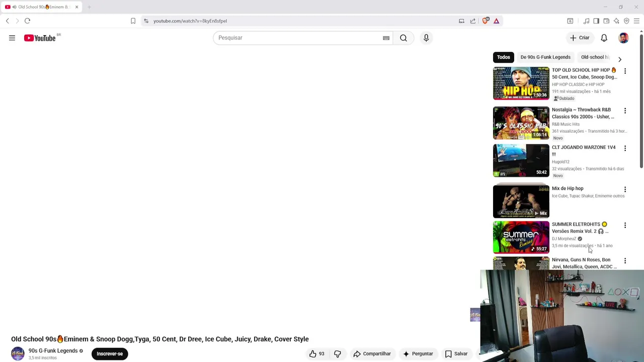This screenshot has width=644, height=362.
Task: Open options for TOP OLD SCHOOL HIP HOP
Action: click(625, 71)
